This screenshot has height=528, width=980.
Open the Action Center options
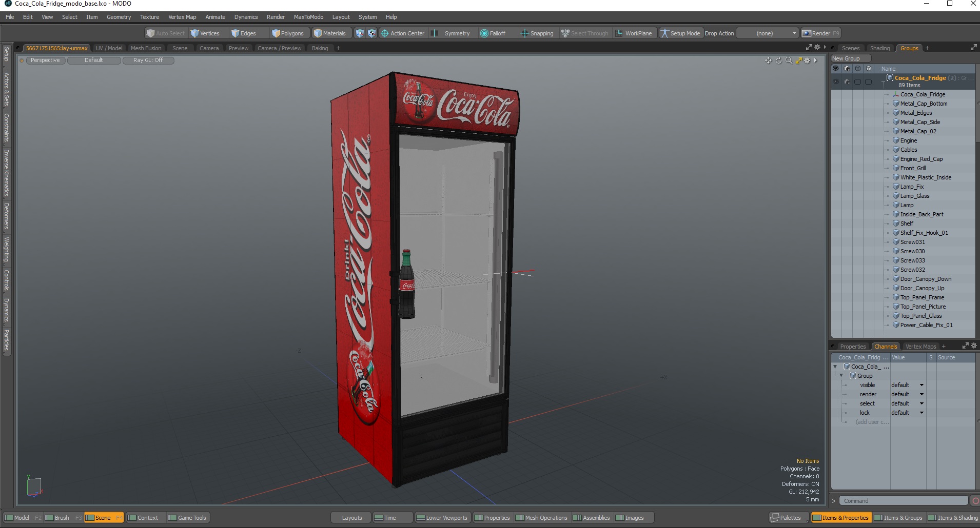(403, 33)
